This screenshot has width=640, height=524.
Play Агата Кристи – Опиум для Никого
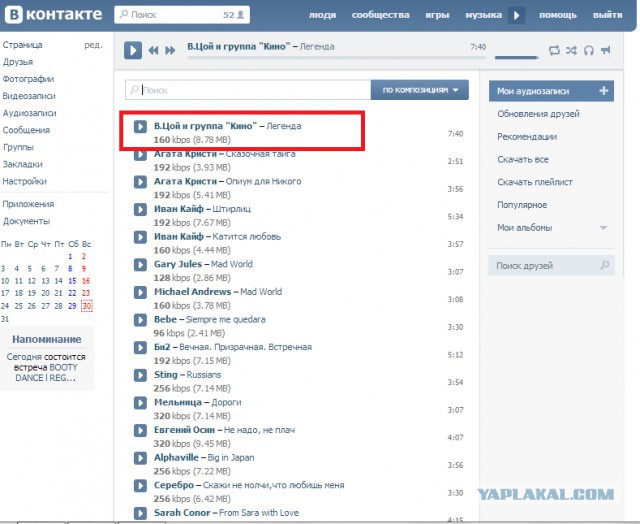point(140,182)
